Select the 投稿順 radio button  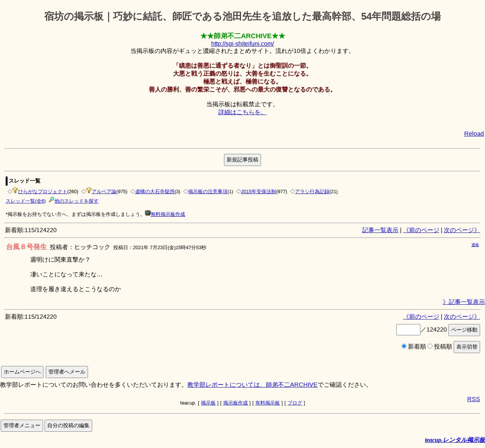pyautogui.click(x=430, y=346)
